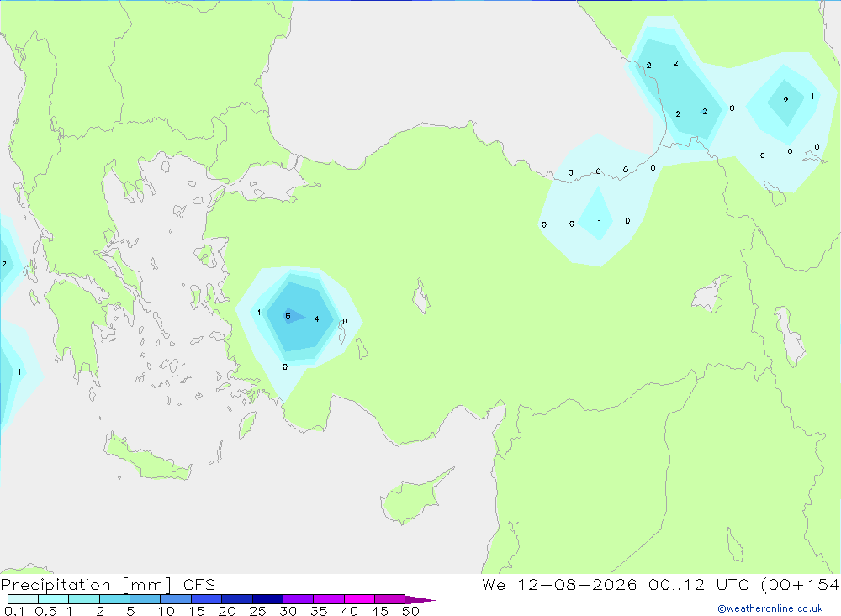Click the legend label '30'
Screen dimensions: 841x616
[288, 611]
